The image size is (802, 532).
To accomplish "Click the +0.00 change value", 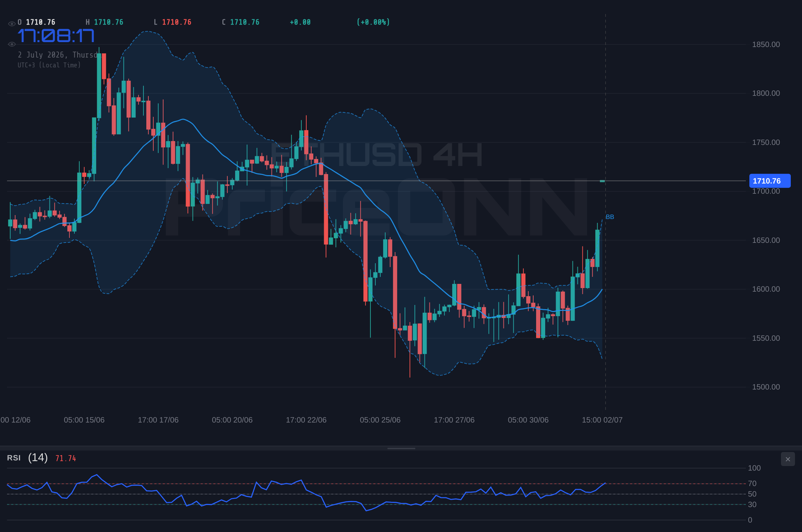I will 300,22.
